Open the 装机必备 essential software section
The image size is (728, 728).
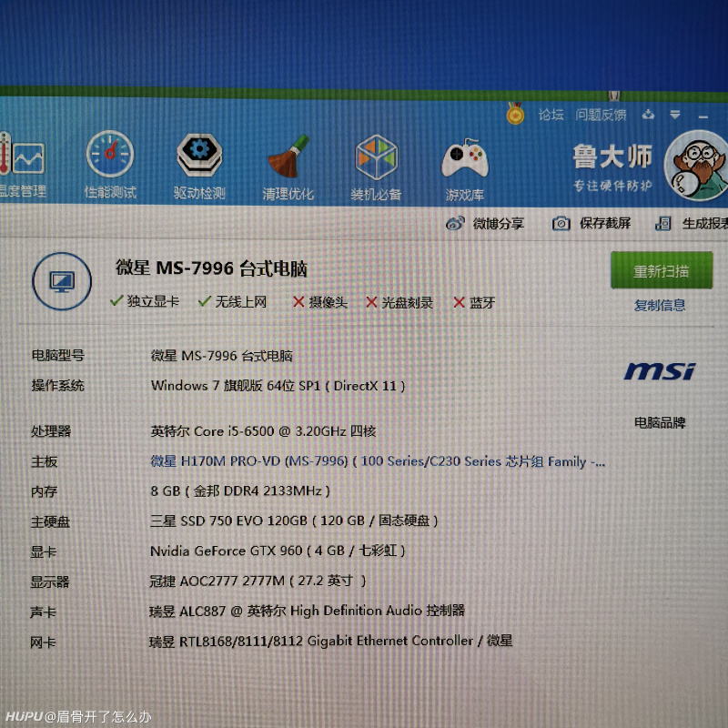(375, 164)
